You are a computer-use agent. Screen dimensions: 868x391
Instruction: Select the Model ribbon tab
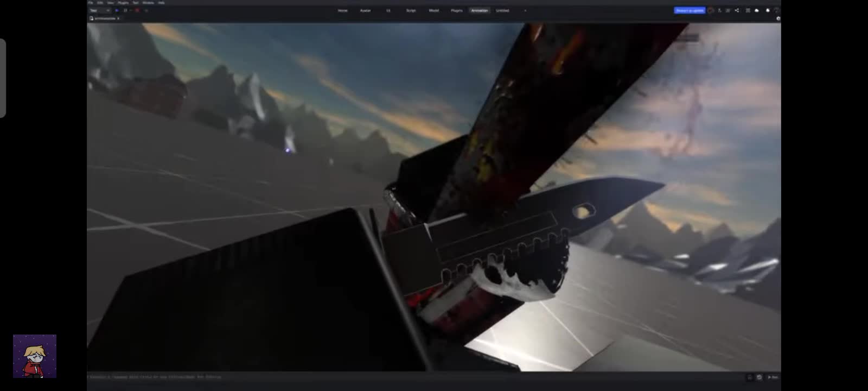pyautogui.click(x=434, y=10)
